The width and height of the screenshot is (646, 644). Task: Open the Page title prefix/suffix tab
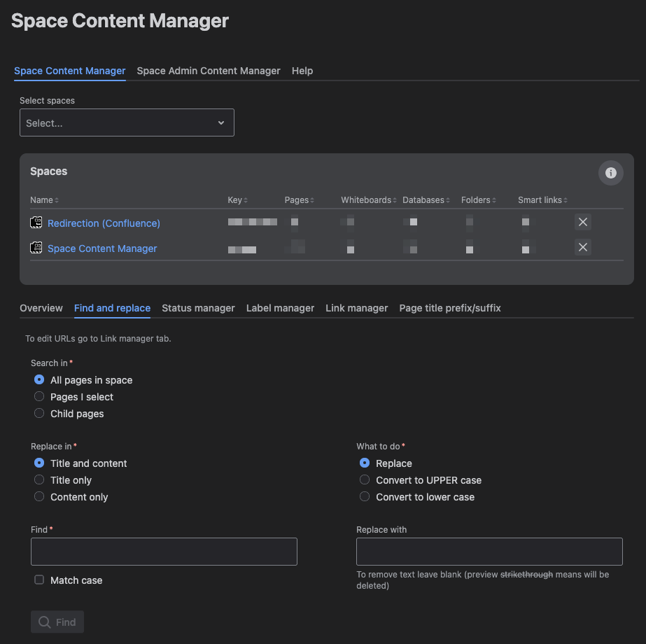[x=450, y=308]
